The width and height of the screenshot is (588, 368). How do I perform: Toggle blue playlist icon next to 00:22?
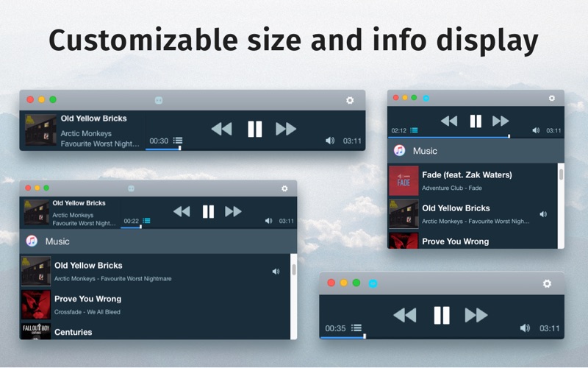point(146,221)
